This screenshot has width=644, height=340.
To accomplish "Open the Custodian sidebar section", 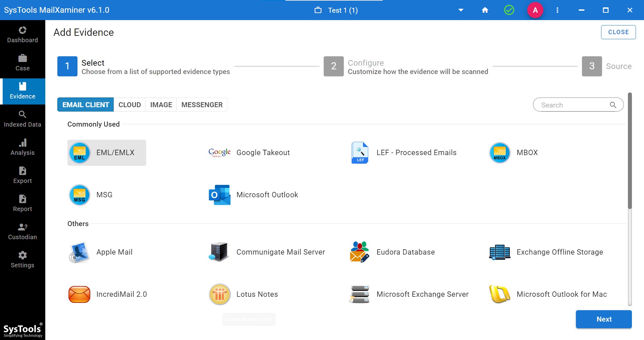I will point(22,232).
